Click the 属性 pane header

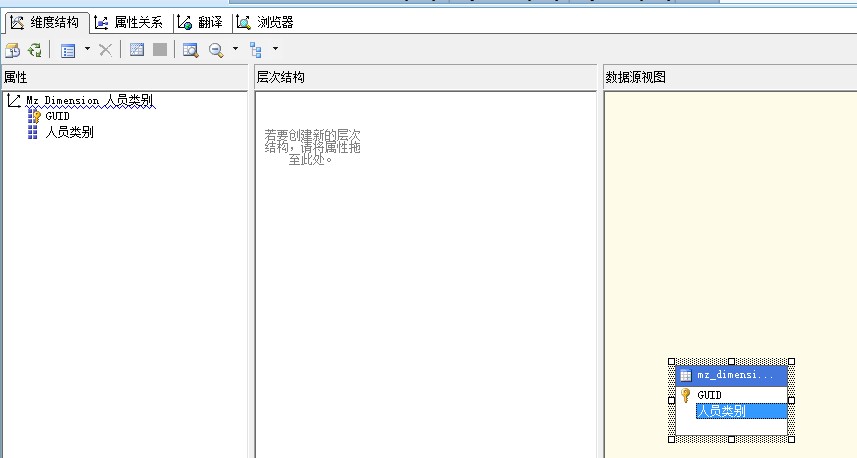[125, 78]
